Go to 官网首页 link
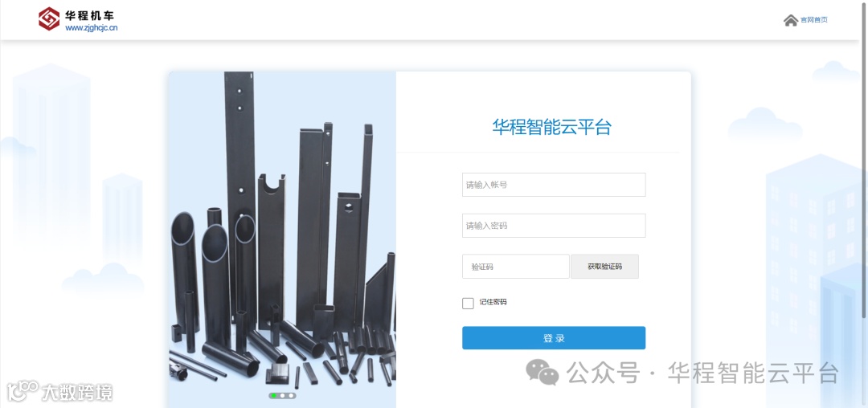This screenshot has width=868, height=408. pyautogui.click(x=813, y=20)
